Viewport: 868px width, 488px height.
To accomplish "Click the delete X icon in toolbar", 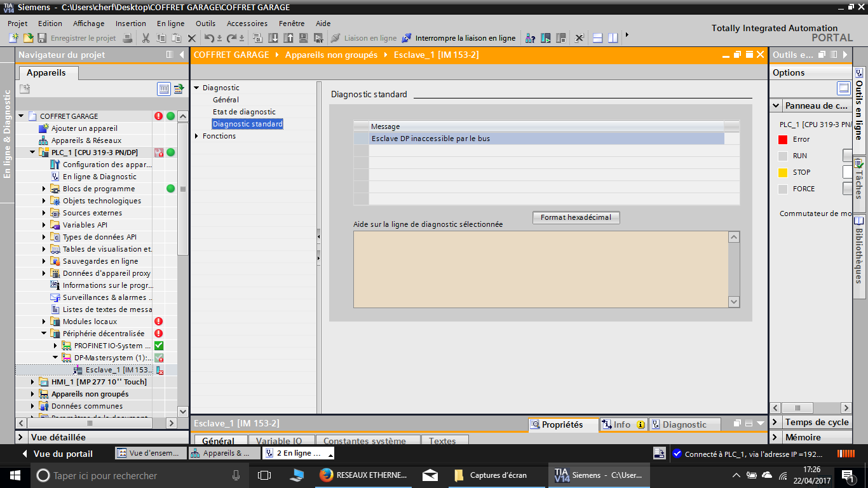I will coord(192,38).
